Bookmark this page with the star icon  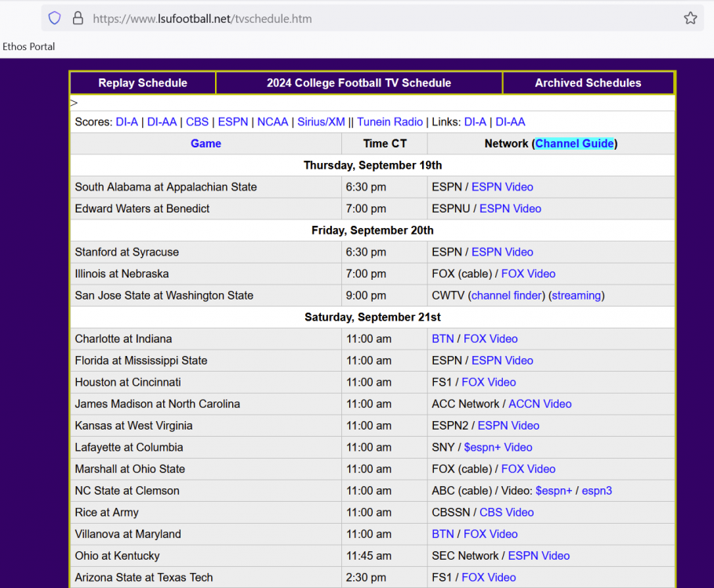point(690,18)
